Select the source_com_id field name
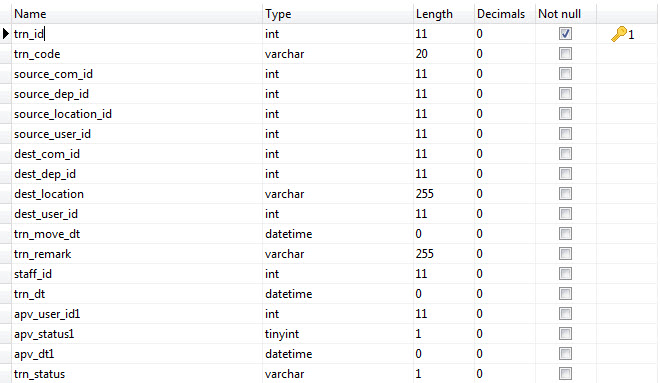Screen dimensions: 660x383 click(x=137, y=74)
